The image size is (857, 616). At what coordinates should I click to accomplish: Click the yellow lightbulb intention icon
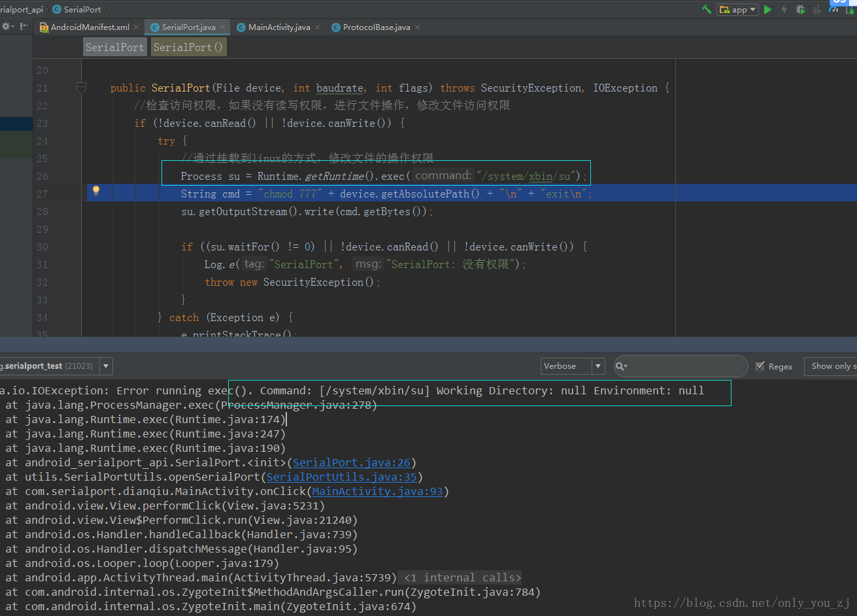(x=96, y=191)
